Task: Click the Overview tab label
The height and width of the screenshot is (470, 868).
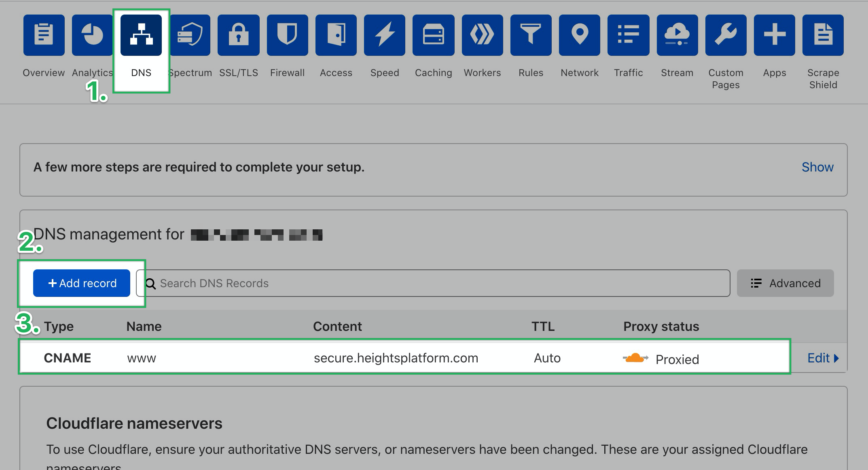Action: point(44,73)
